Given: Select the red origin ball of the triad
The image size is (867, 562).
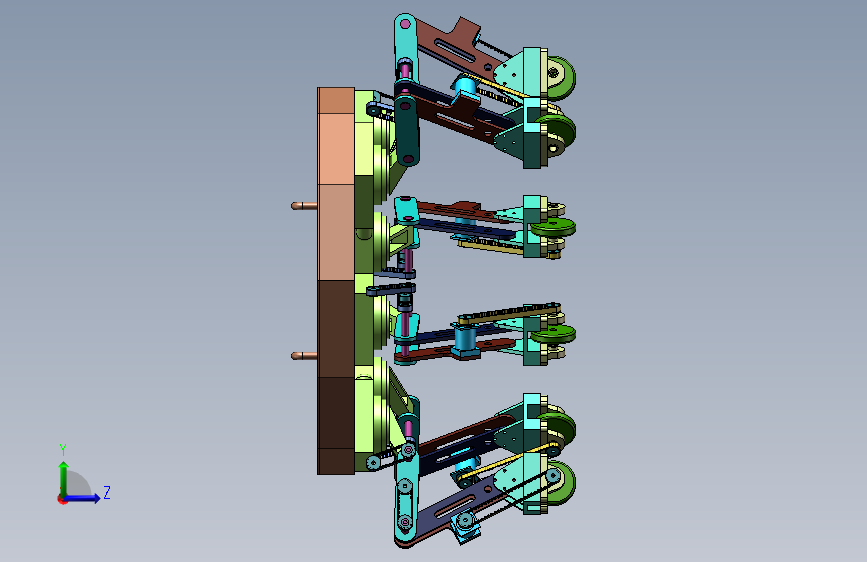Looking at the screenshot, I should tap(61, 499).
